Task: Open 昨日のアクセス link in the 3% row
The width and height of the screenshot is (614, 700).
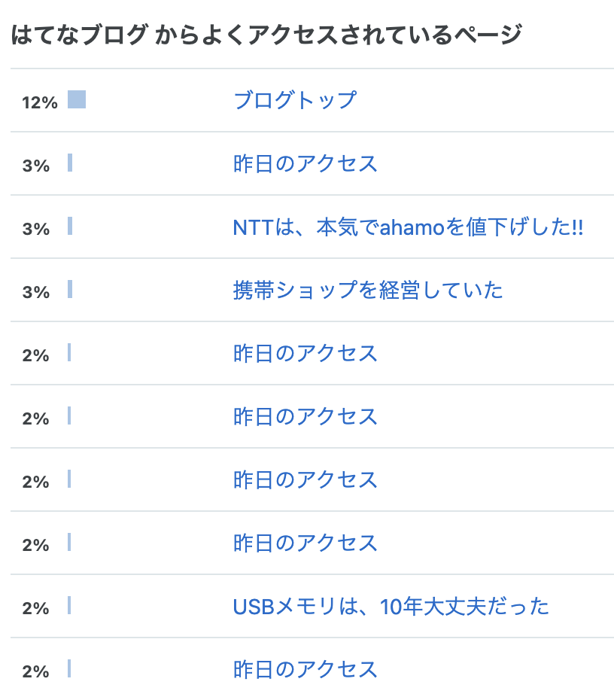Action: click(305, 163)
